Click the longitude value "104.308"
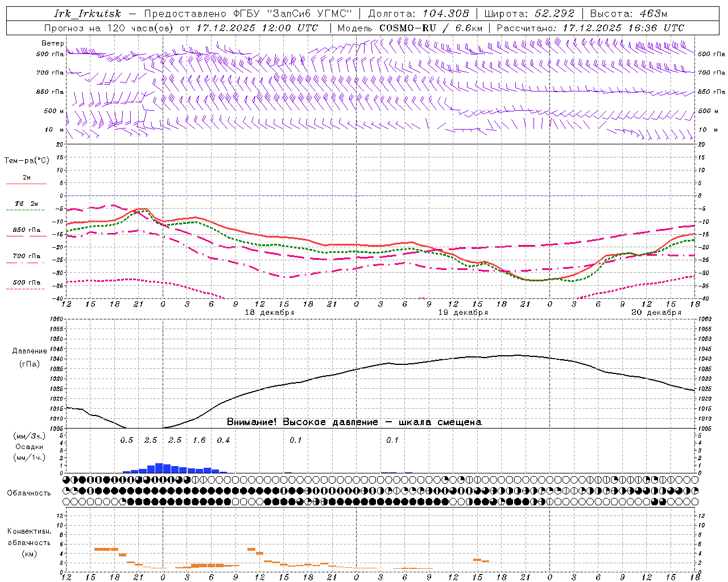728x582 pixels. (x=447, y=14)
